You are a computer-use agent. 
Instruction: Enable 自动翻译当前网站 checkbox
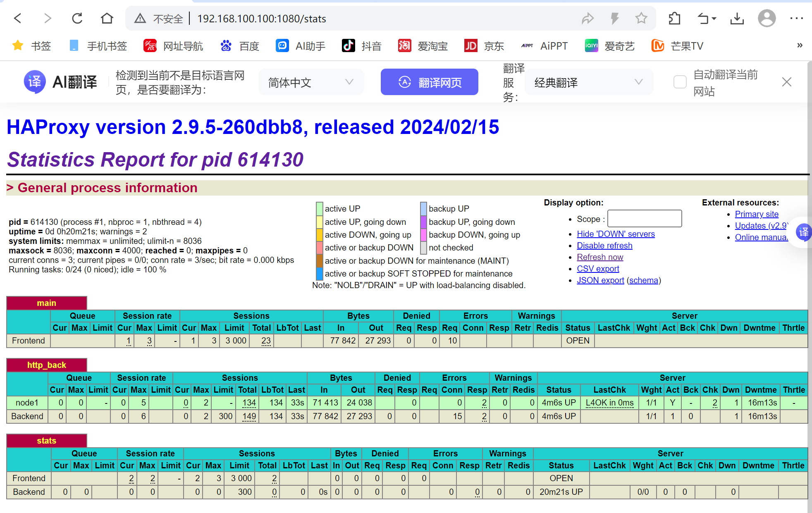680,82
